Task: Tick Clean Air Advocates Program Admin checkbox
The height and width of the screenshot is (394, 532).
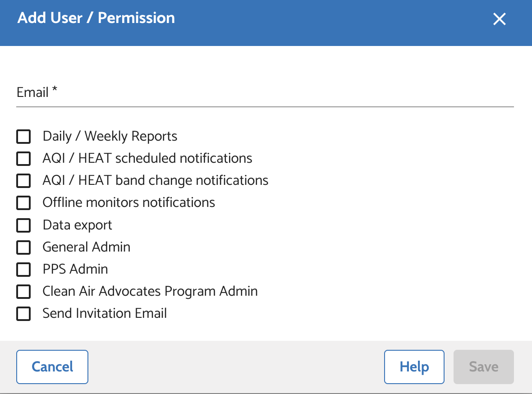Action: click(x=23, y=292)
